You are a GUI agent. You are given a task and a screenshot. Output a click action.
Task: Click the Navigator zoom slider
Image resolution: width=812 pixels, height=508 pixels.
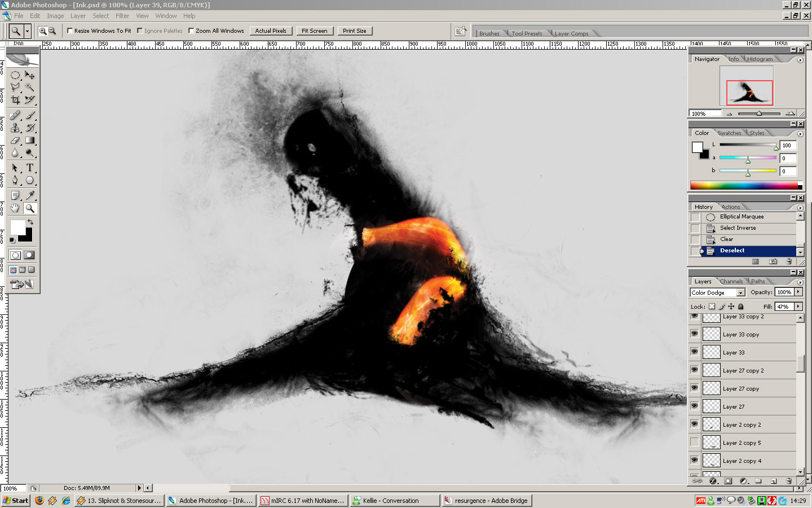[759, 113]
